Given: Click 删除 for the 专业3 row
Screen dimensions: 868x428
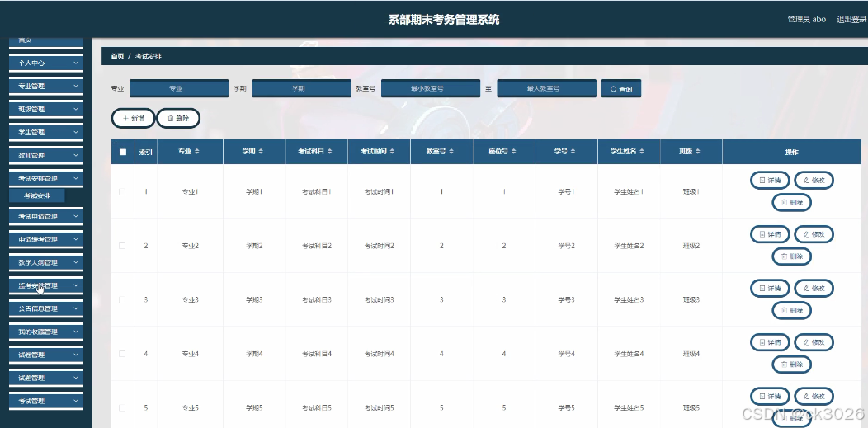Looking at the screenshot, I should (791, 311).
